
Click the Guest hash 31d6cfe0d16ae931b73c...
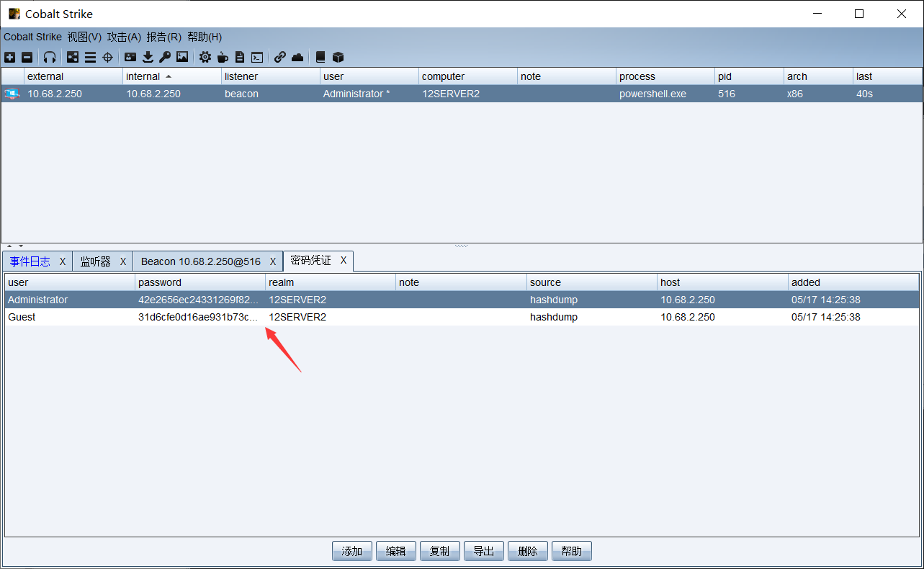click(198, 317)
